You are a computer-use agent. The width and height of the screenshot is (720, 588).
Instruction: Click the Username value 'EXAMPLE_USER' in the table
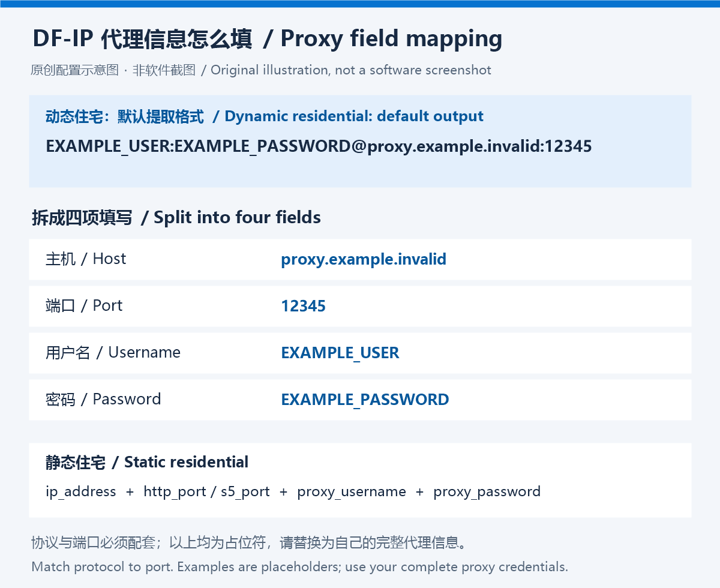(x=340, y=353)
